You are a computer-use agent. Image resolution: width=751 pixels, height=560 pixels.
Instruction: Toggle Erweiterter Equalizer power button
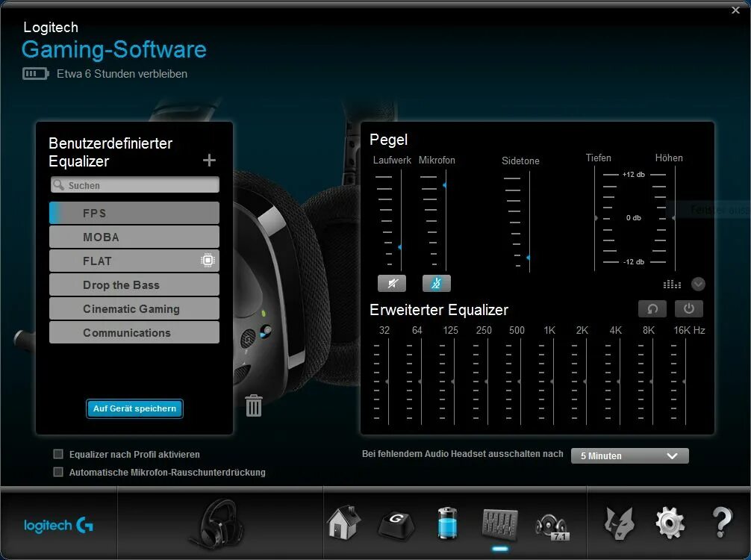[689, 308]
